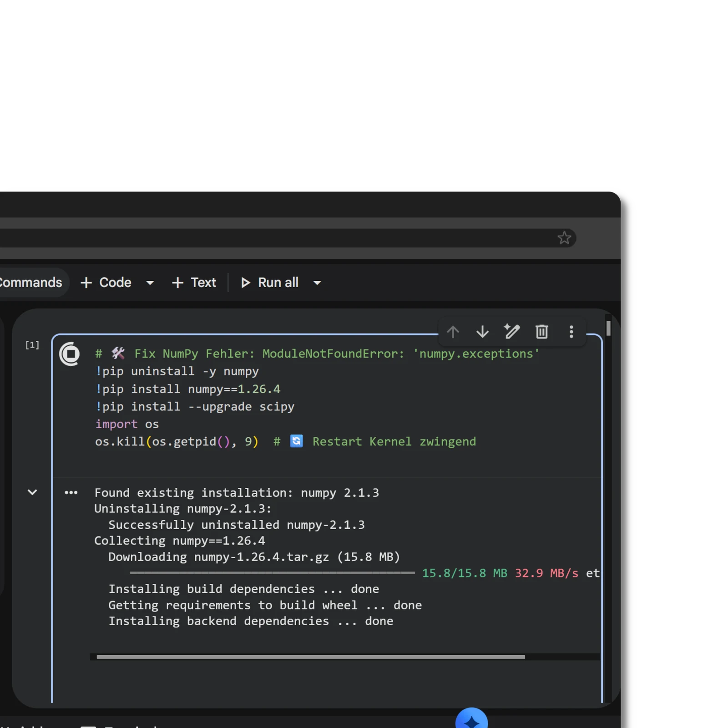728x728 pixels.
Task: Click the '!pip install --upgrade scipy' line
Action: pos(195,406)
